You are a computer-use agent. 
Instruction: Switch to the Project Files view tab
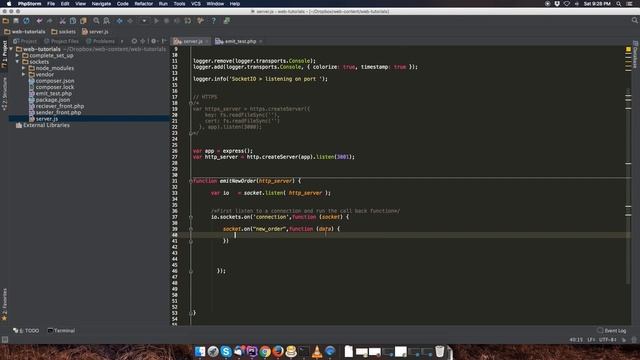61,41
